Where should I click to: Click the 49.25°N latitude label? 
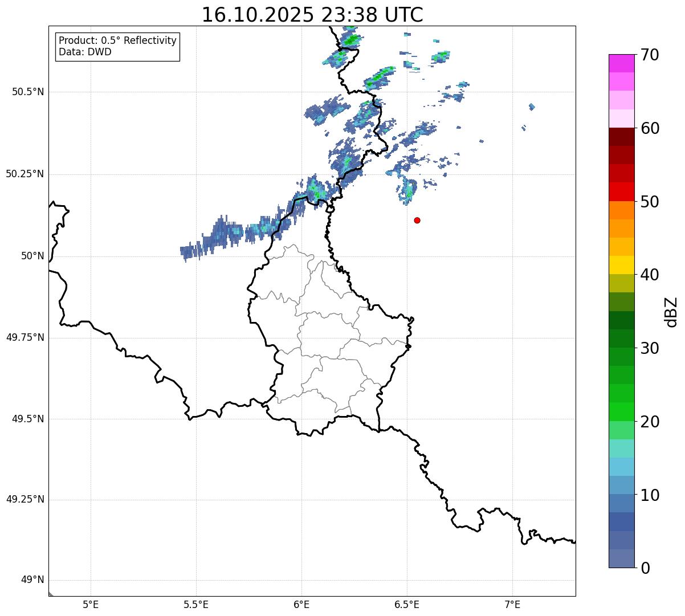(25, 499)
